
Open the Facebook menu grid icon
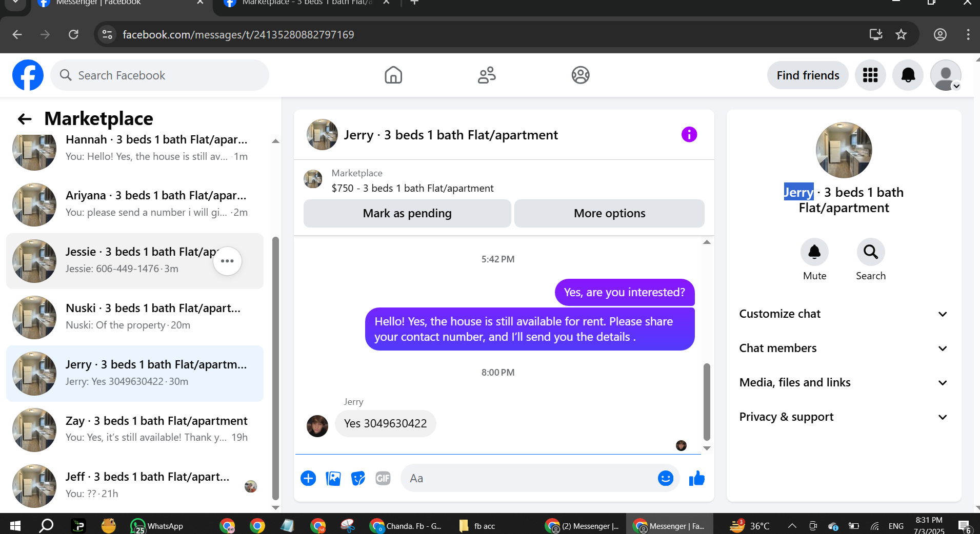click(870, 75)
